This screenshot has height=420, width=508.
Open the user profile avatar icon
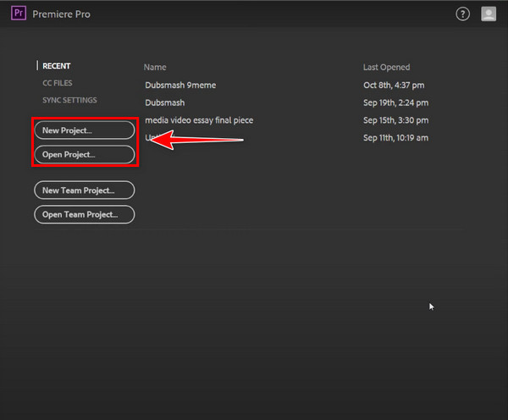click(x=489, y=14)
